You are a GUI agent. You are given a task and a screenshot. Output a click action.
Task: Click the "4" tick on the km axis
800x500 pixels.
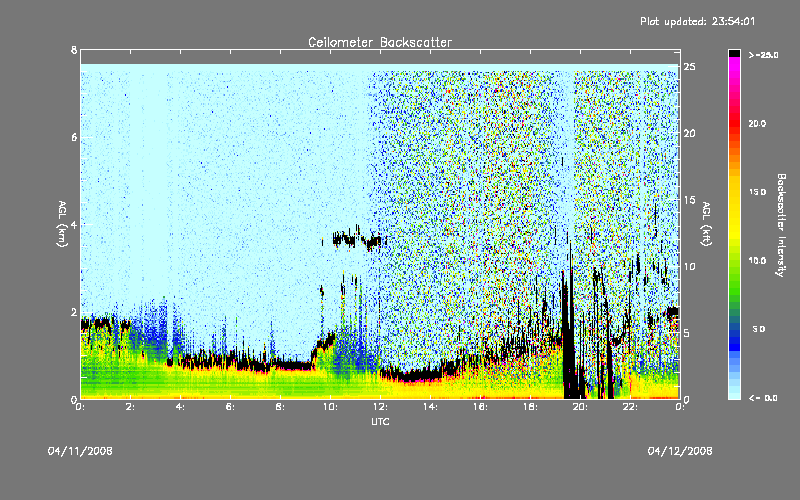[74, 224]
